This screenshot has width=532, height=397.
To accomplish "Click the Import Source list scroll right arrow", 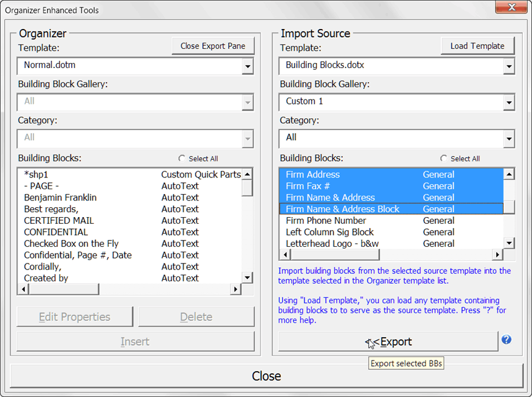I will (497, 255).
